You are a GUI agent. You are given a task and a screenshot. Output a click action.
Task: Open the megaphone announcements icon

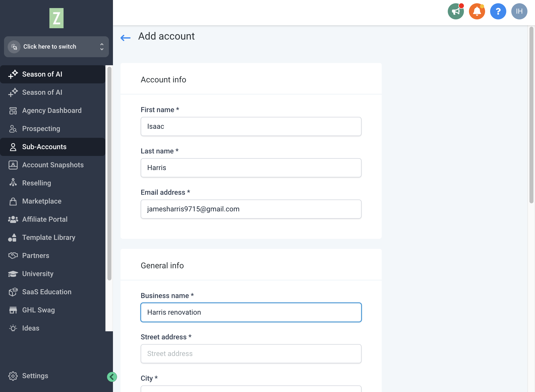pyautogui.click(x=456, y=11)
